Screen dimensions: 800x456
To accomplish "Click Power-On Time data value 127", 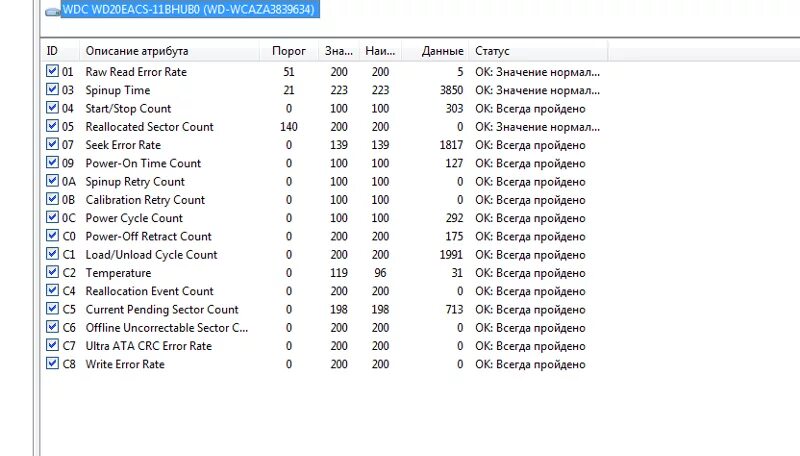I will [454, 163].
